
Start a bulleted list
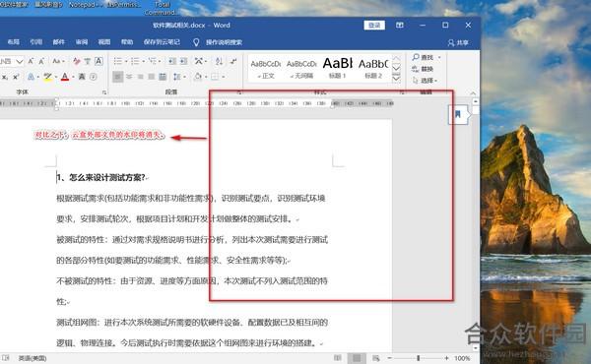click(x=118, y=61)
